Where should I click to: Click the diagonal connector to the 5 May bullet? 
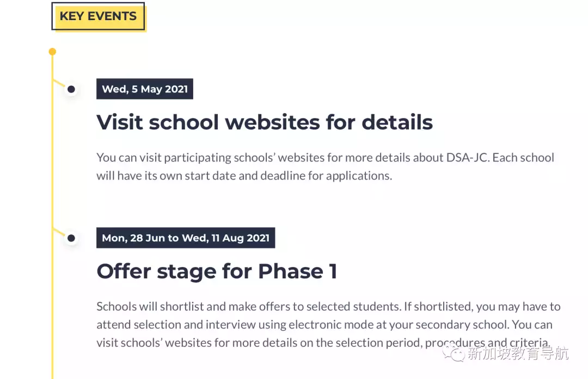click(59, 84)
